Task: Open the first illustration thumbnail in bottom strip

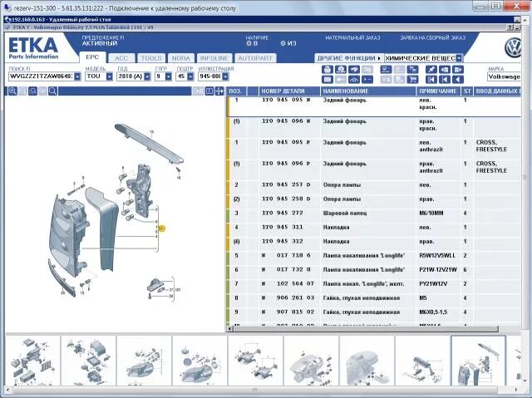Action: tap(32, 361)
